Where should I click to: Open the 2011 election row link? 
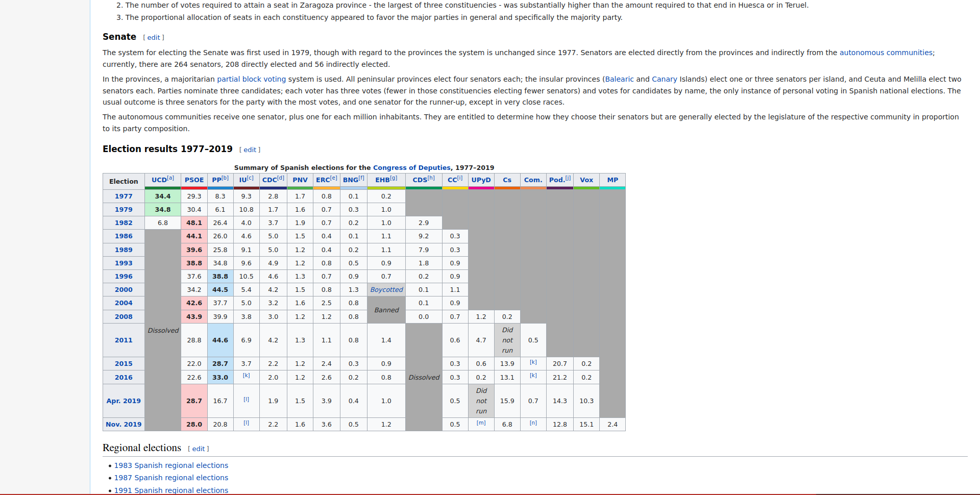click(124, 340)
